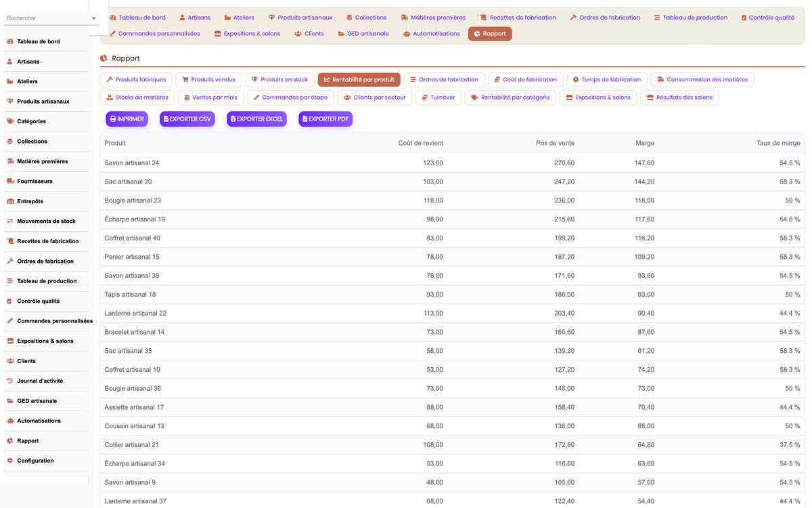
Task: Export report with EXPORTER EXCEL
Action: tap(256, 119)
